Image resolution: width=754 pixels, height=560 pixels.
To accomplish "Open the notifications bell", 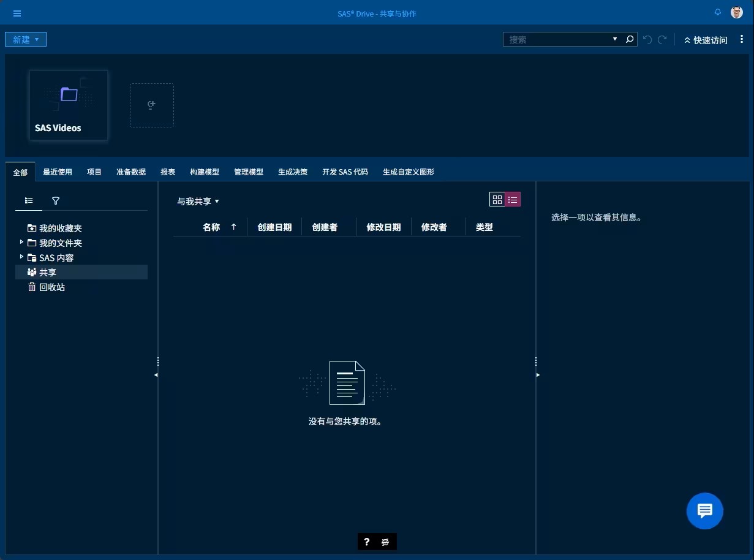I will click(x=718, y=12).
